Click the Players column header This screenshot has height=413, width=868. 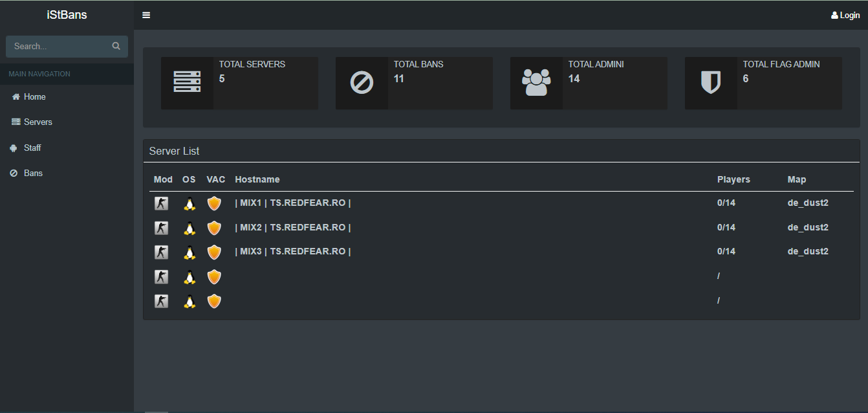point(733,179)
